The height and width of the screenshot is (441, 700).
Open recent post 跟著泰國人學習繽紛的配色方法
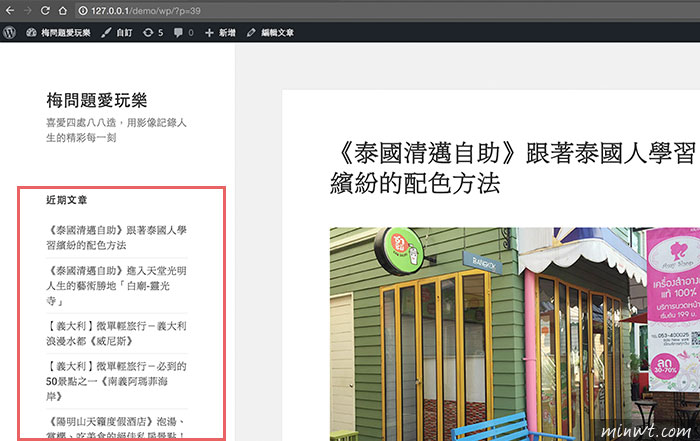coord(117,237)
